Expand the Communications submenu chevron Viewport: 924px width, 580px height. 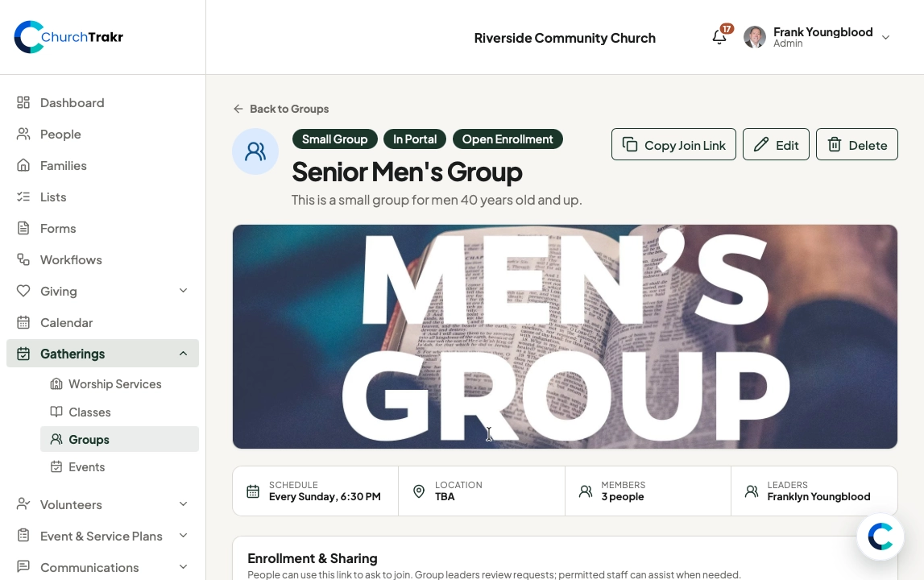pos(183,566)
